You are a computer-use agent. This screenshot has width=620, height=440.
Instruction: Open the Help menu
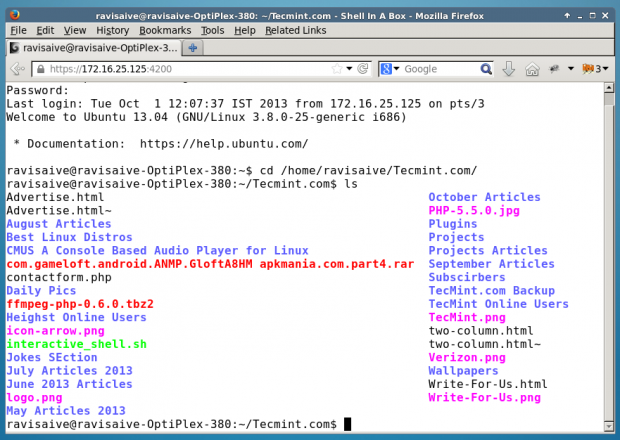click(x=244, y=30)
